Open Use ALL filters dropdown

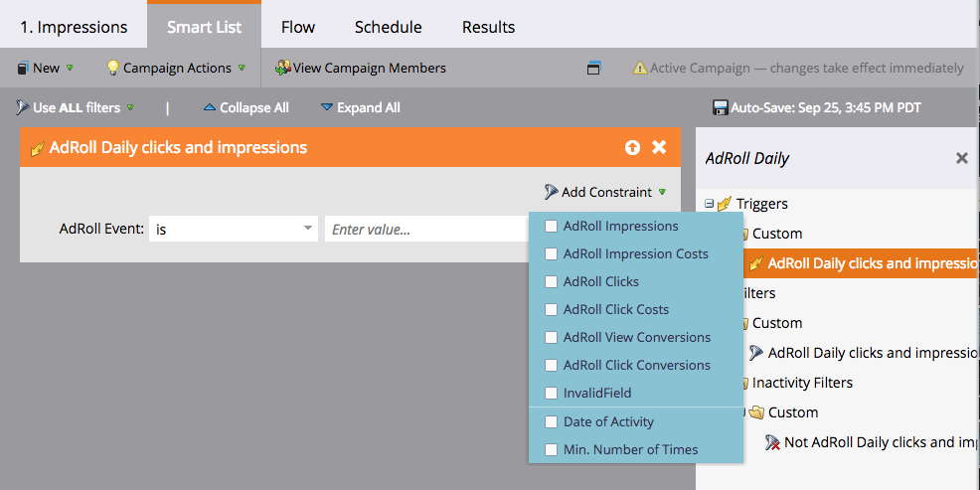click(x=75, y=107)
